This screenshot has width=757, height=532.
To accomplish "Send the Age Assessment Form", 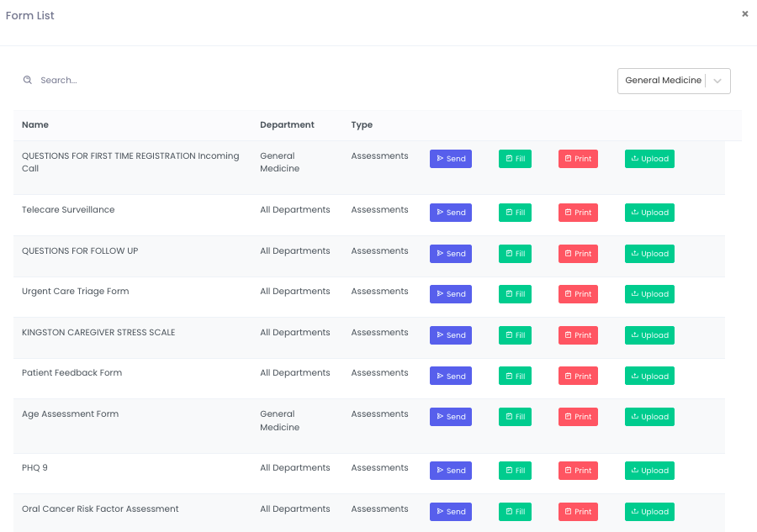I will click(x=451, y=417).
